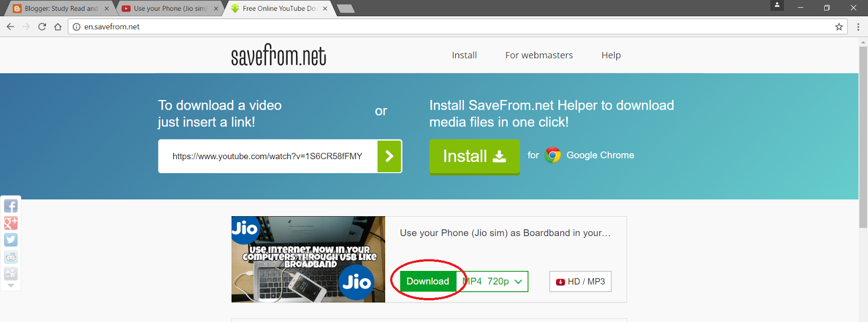The width and height of the screenshot is (868, 322).
Task: Share page via Google Plus icon
Action: coord(11,223)
